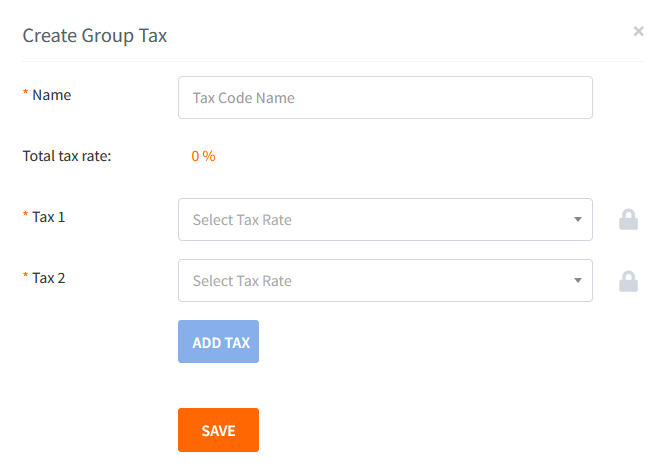Click the Create Group Tax title
Viewport: 667px width, 472px height.
[x=95, y=36]
